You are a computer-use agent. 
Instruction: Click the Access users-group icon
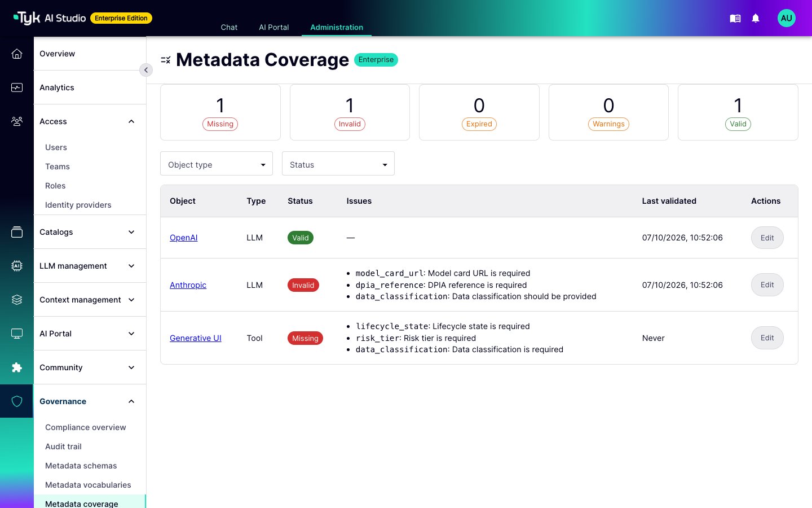[17, 121]
